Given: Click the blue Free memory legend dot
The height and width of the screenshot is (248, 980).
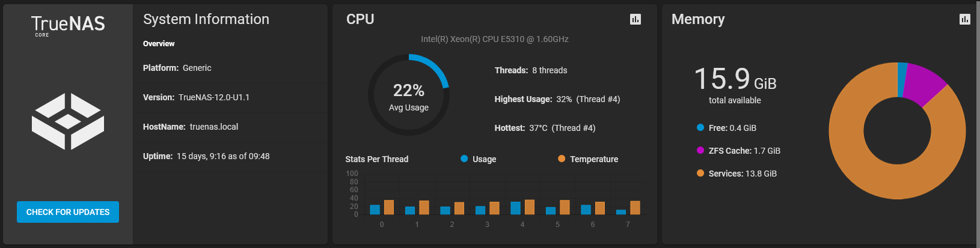Looking at the screenshot, I should pos(700,127).
